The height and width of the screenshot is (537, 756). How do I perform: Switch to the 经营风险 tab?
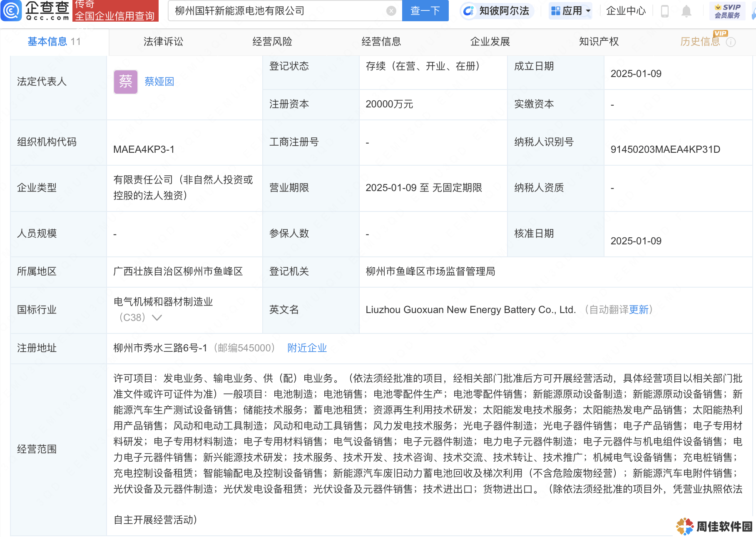(x=272, y=42)
